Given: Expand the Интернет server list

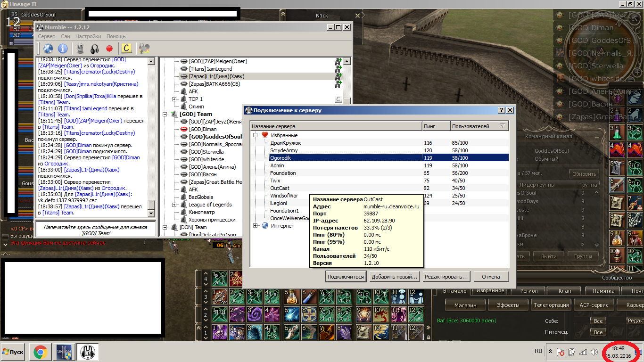Looking at the screenshot, I should pyautogui.click(x=256, y=226).
